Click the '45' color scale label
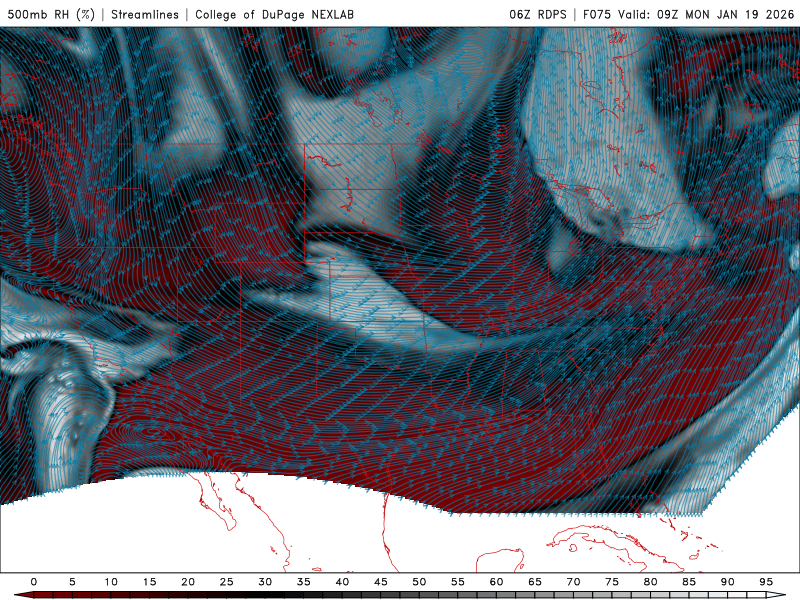 [381, 582]
